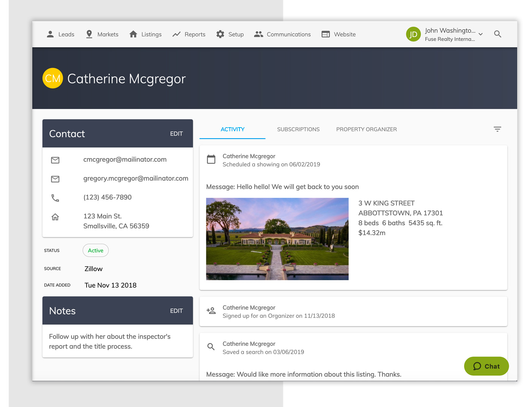Open the Listings menu

point(146,34)
